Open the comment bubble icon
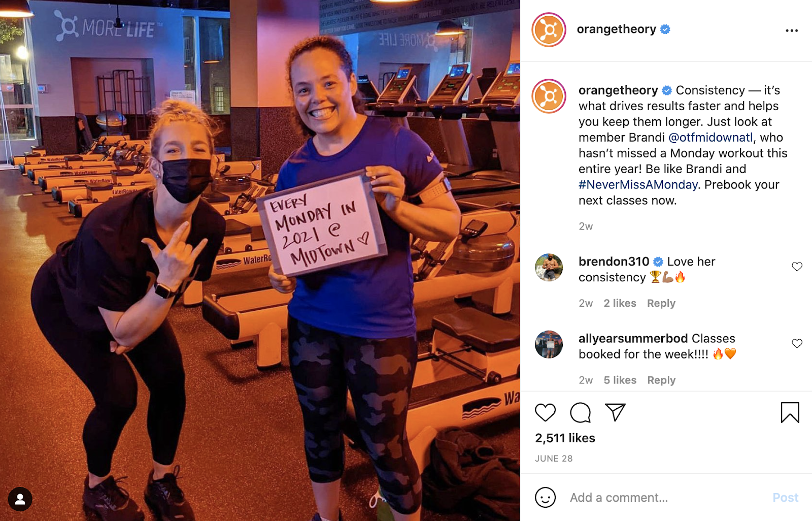 pos(580,412)
